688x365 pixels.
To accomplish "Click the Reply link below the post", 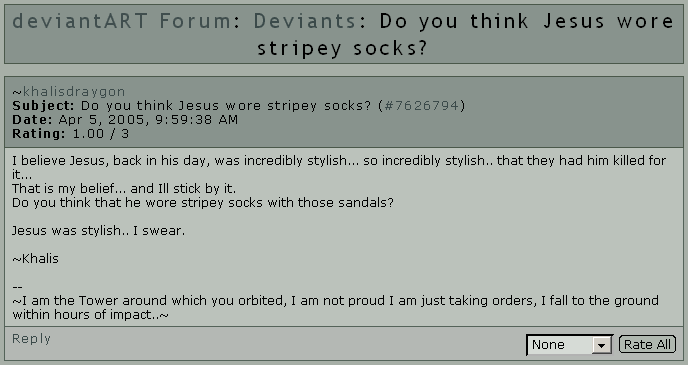I will [32, 339].
